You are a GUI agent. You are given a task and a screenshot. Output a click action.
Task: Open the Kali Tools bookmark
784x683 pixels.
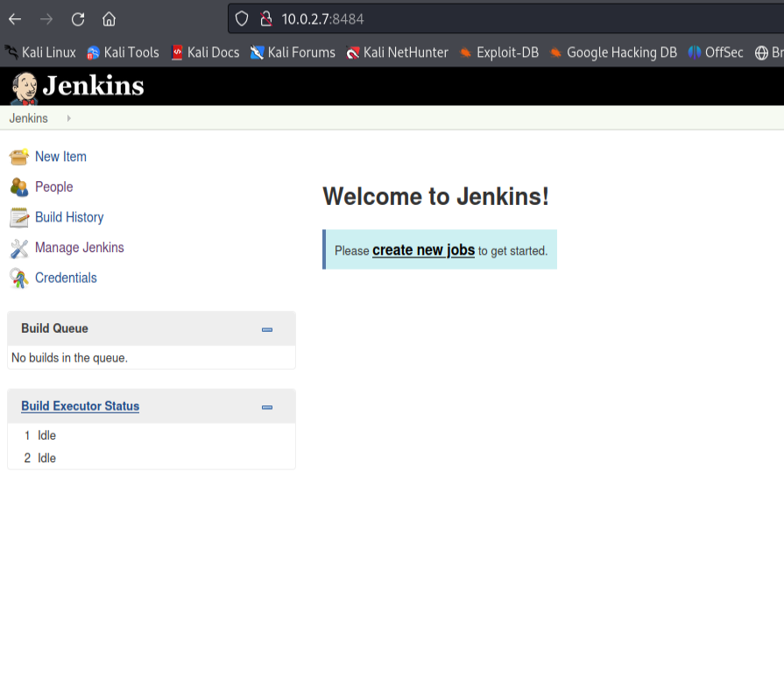(x=123, y=53)
